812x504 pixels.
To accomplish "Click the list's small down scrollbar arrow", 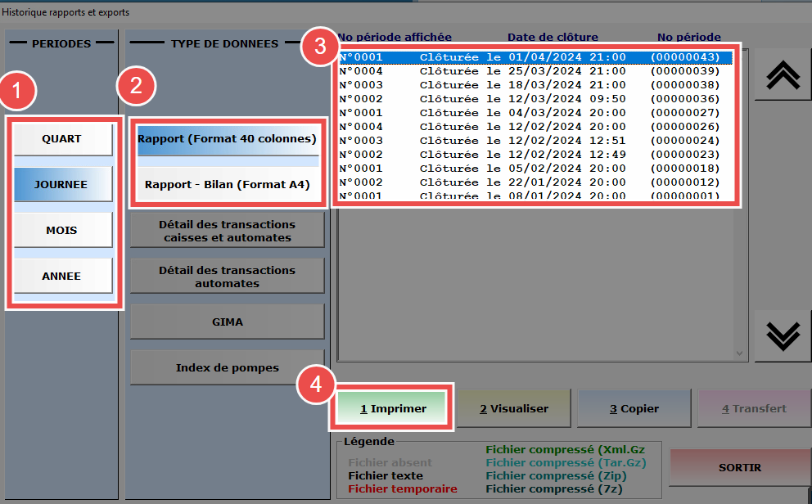I will [741, 353].
